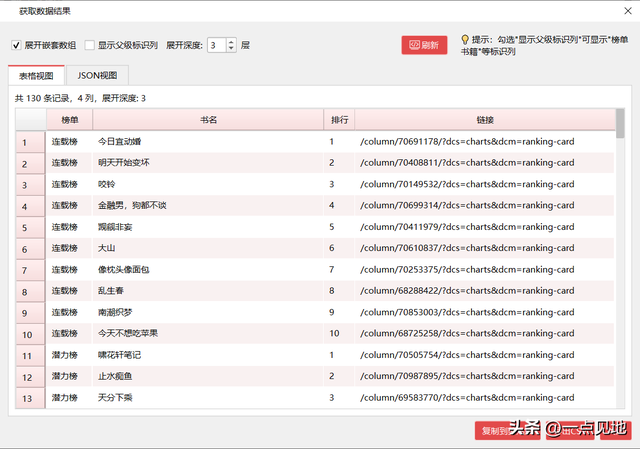Click the book name 南潮织梦

115,312
